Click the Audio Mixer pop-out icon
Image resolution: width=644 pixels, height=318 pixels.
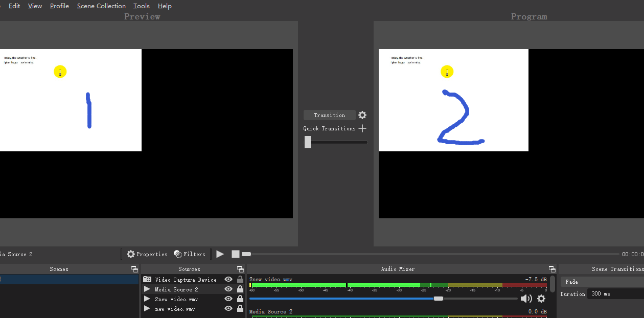click(x=552, y=268)
